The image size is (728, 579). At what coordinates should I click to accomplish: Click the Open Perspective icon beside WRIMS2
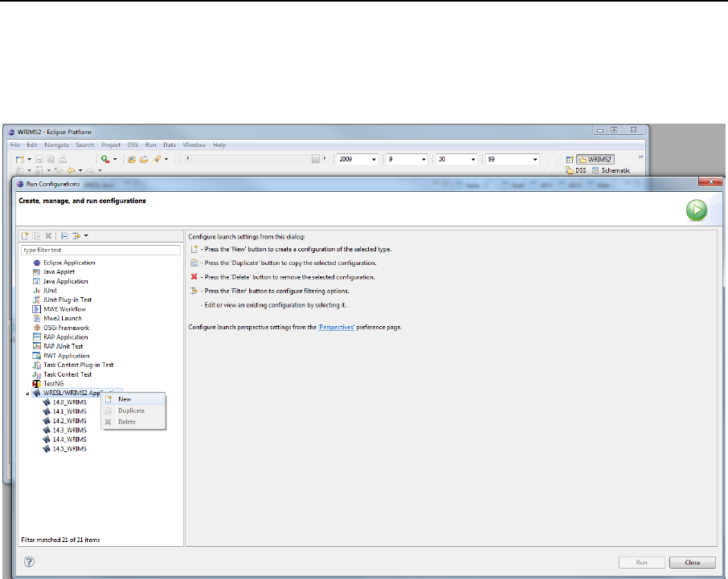coord(570,159)
